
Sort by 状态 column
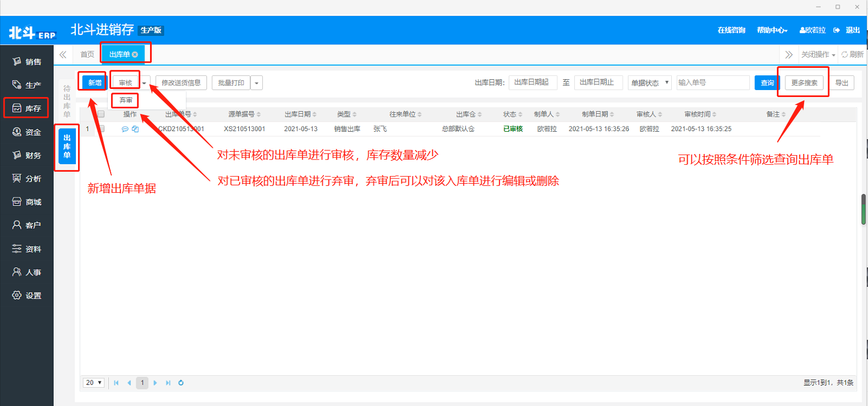513,114
